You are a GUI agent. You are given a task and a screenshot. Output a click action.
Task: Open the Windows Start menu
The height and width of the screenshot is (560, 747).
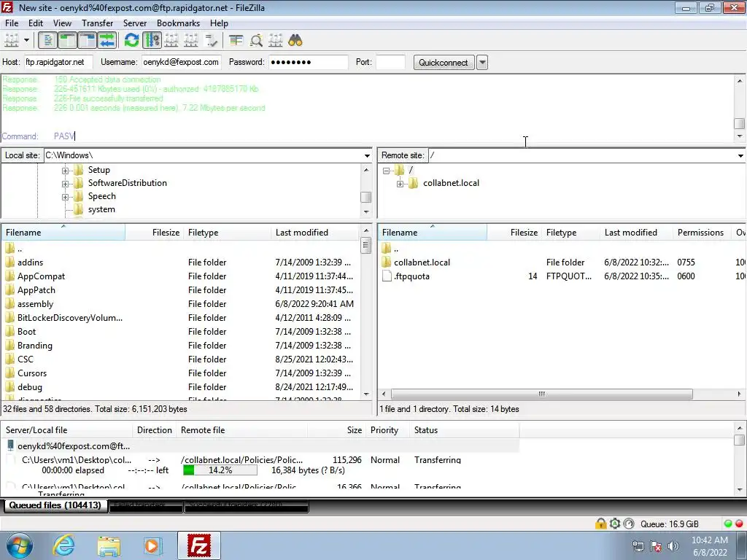[20, 545]
